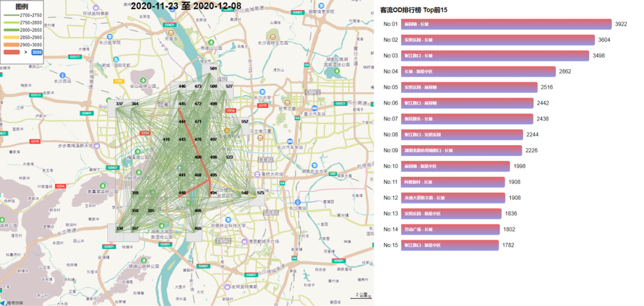Click the 2900-3000 orange legend swatch
644x306 pixels.
click(11, 44)
